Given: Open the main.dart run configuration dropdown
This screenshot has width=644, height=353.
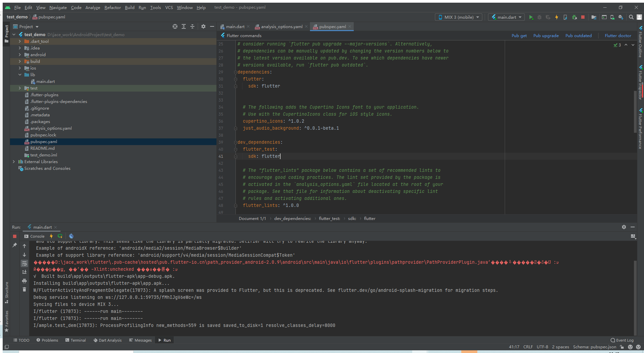Looking at the screenshot, I should tap(506, 17).
